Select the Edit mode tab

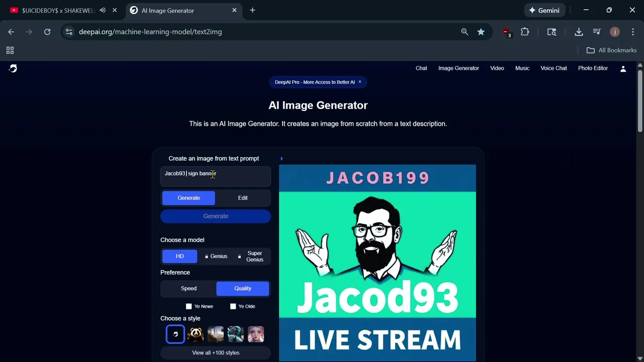(243, 198)
